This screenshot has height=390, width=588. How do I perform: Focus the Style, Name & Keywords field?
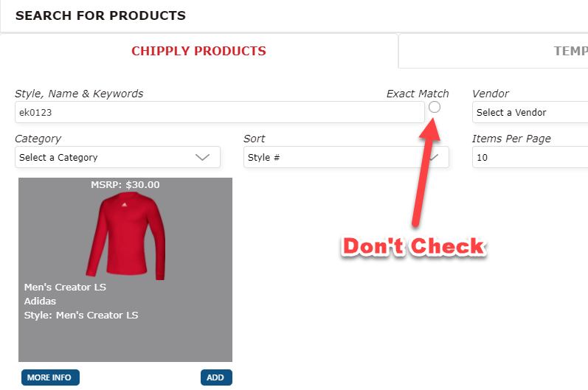(x=219, y=112)
